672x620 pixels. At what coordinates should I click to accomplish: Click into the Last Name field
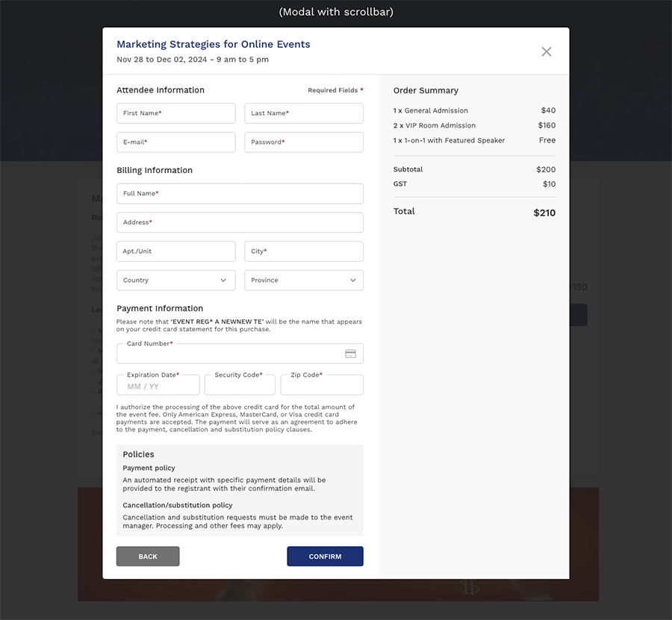tap(303, 113)
